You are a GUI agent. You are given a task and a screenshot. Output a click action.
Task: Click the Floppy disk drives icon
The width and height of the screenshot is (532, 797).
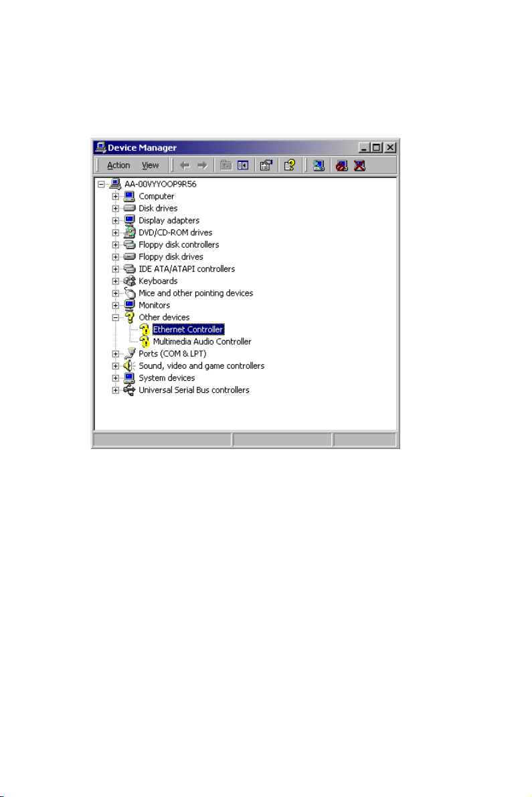point(130,257)
